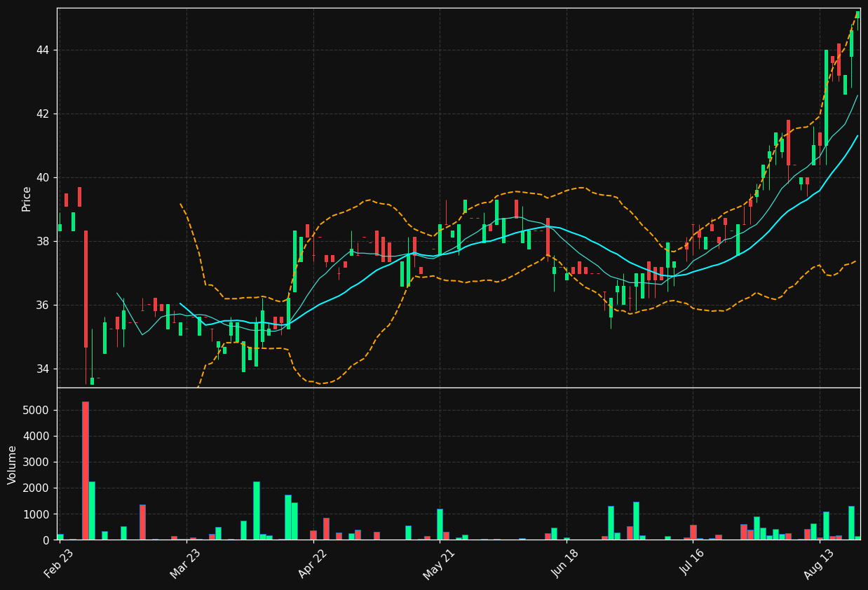Viewport: 868px width, 590px height.
Task: Click the price tick label 40
Action: coord(43,177)
